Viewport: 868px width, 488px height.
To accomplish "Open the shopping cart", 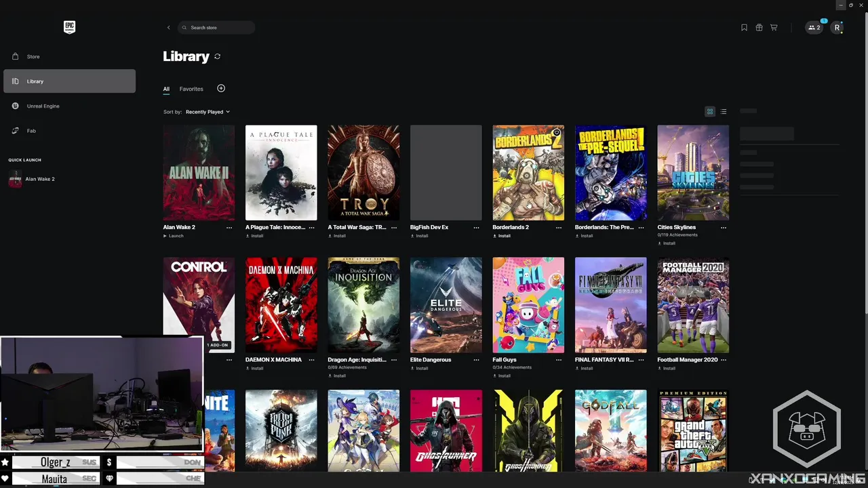I will click(774, 28).
